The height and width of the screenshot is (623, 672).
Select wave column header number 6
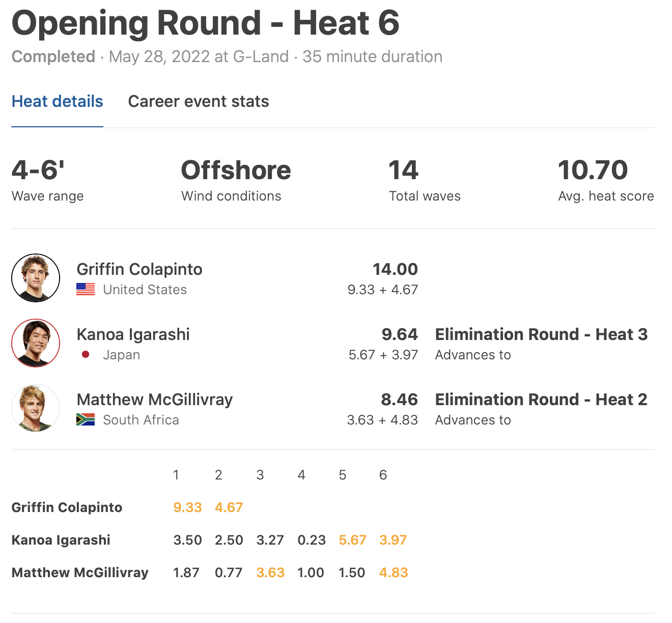383,475
